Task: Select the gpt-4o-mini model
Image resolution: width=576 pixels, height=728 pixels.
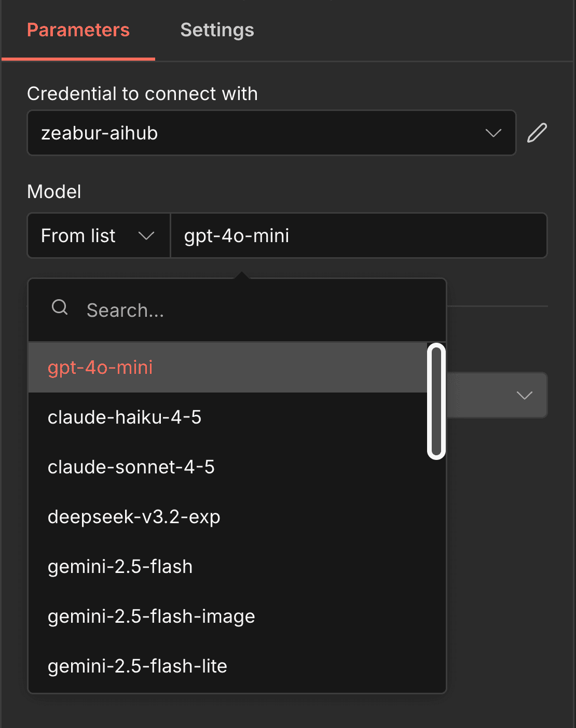Action: [x=100, y=367]
